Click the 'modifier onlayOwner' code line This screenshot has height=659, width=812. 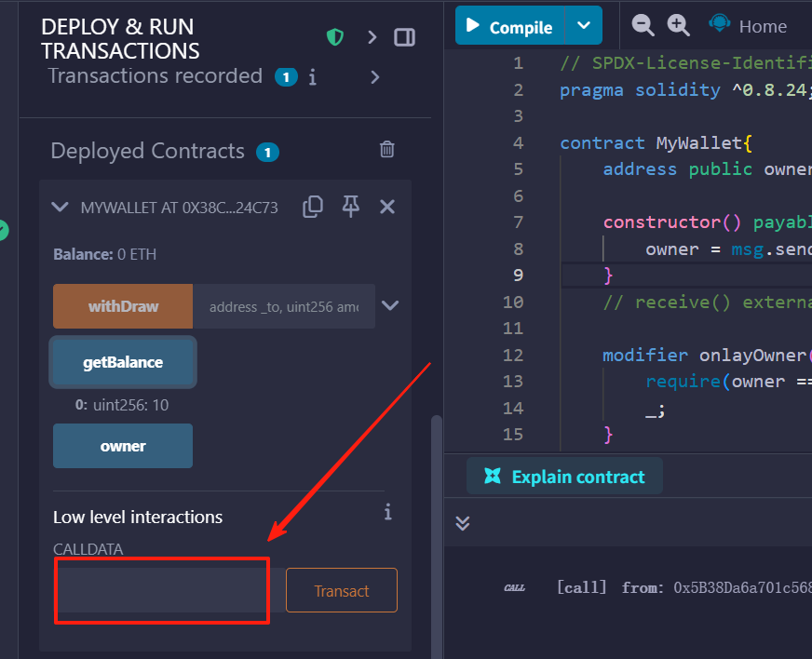707,356
